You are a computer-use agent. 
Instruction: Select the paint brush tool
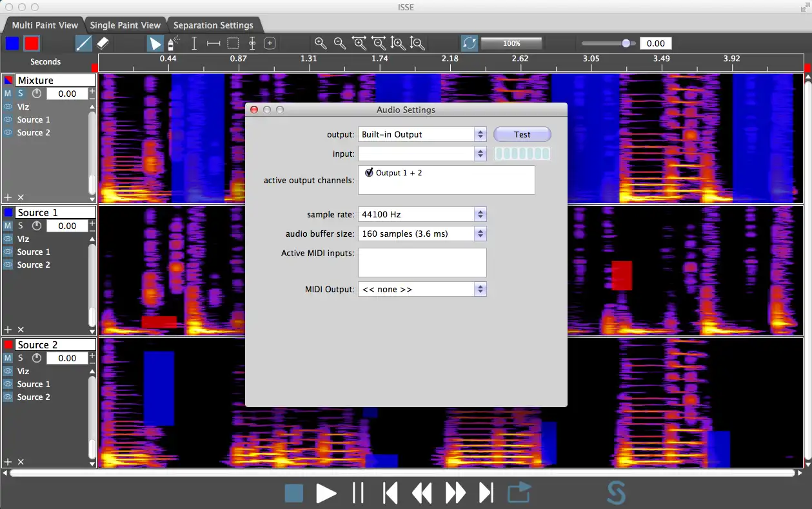(x=84, y=43)
